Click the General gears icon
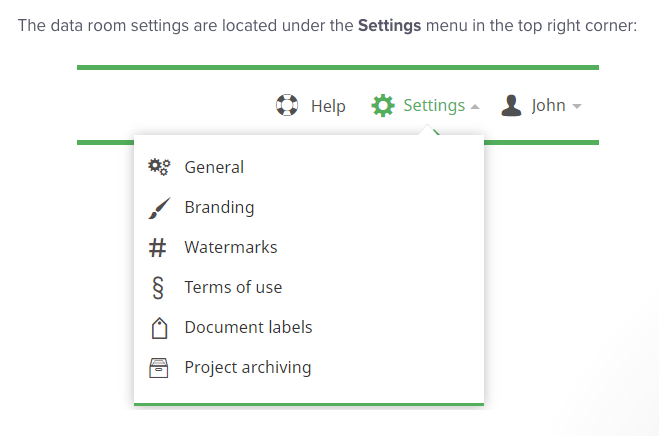 (159, 167)
